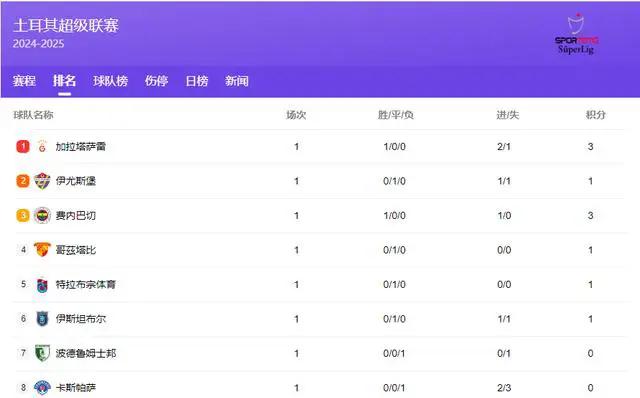The height and width of the screenshot is (398, 640).
Task: Click the Spor Toto Süper Lig logo
Action: [576, 34]
